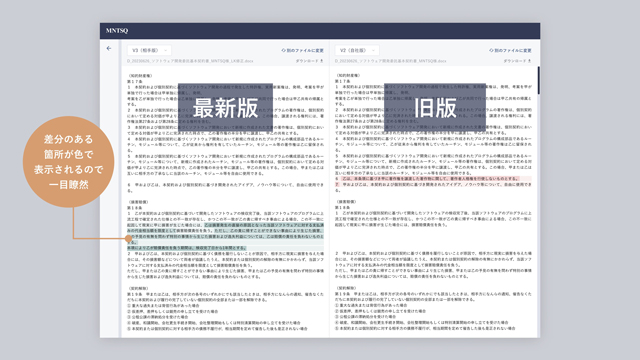Screen dimensions: 640x360
Task: Click download icon for V2 document
Action: point(529,61)
